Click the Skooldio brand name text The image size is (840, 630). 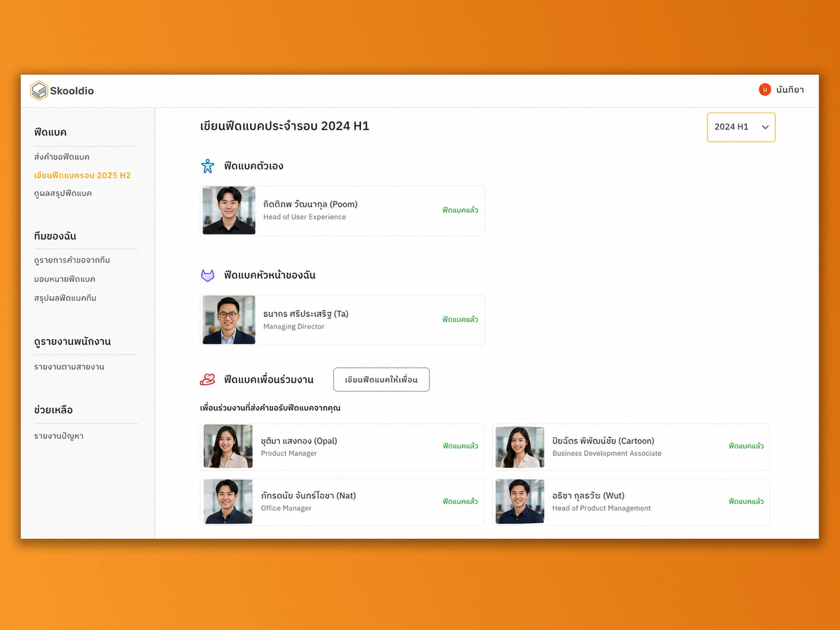tap(71, 90)
